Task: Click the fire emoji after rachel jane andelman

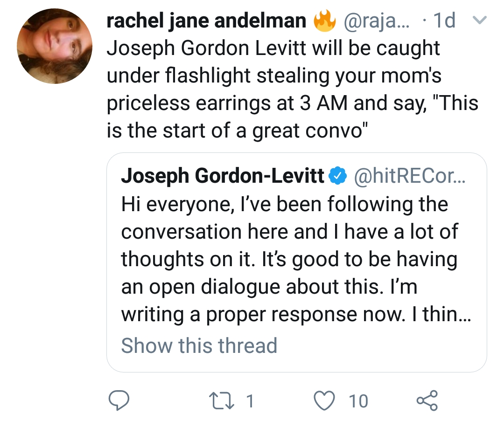Action: (x=323, y=22)
